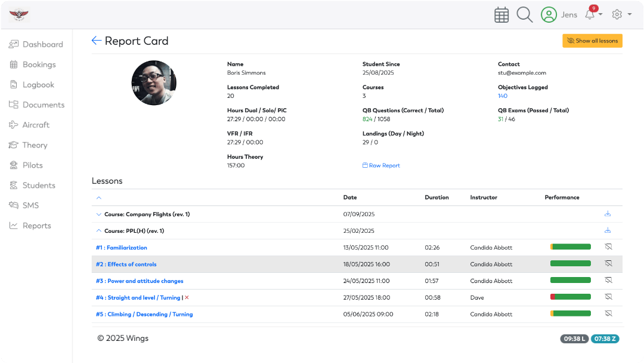Click the Show all lessons button

(x=592, y=41)
